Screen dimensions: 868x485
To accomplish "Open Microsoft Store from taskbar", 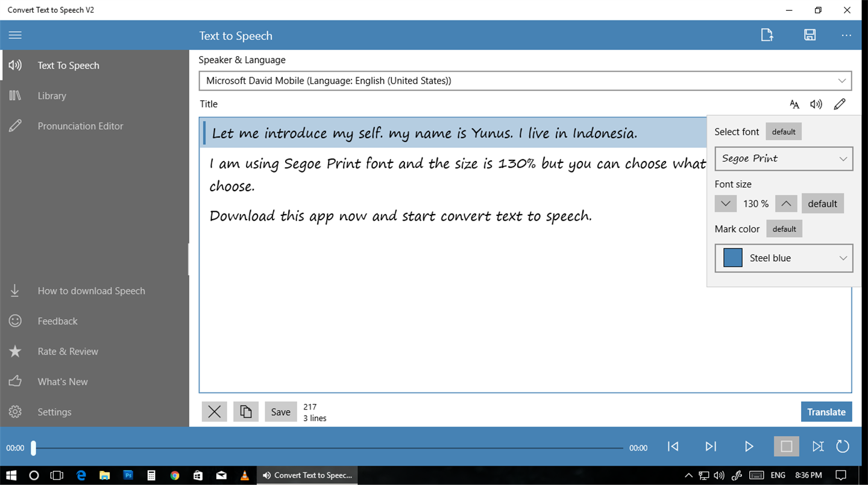I will [198, 475].
